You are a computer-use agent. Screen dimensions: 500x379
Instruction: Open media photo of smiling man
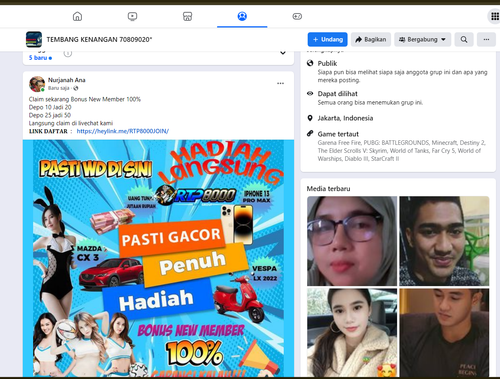[444, 241]
